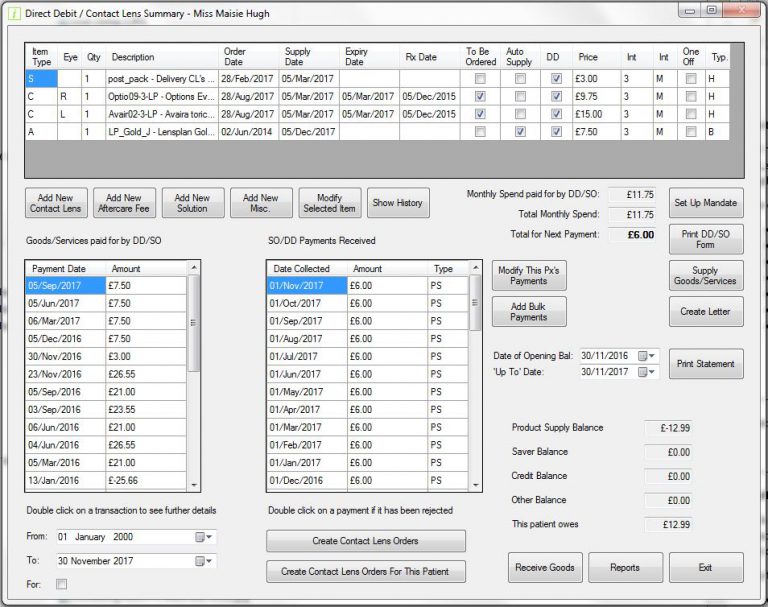Sort by Order Date column header
768x607 pixels.
click(x=248, y=57)
